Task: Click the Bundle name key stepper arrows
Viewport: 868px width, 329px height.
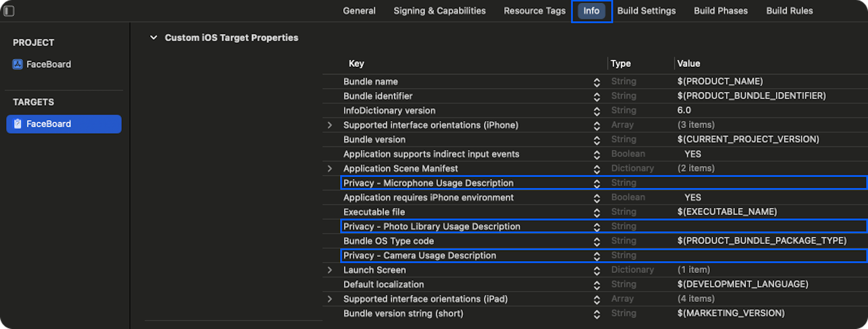Action: pyautogui.click(x=597, y=82)
